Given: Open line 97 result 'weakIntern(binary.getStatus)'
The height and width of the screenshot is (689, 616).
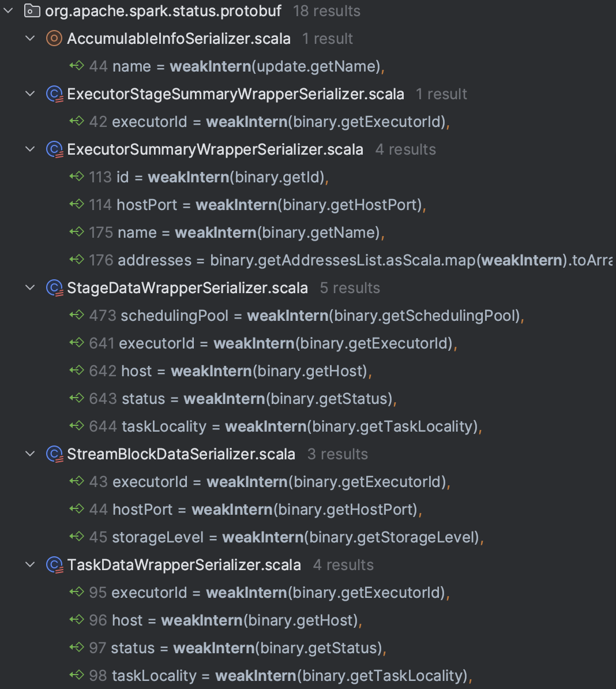Looking at the screenshot, I should (x=249, y=647).
